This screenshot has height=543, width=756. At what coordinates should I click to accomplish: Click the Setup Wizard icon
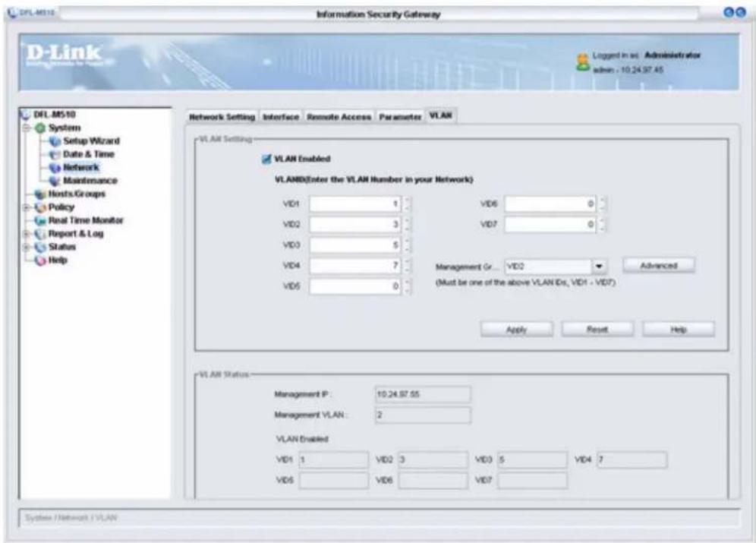point(55,141)
